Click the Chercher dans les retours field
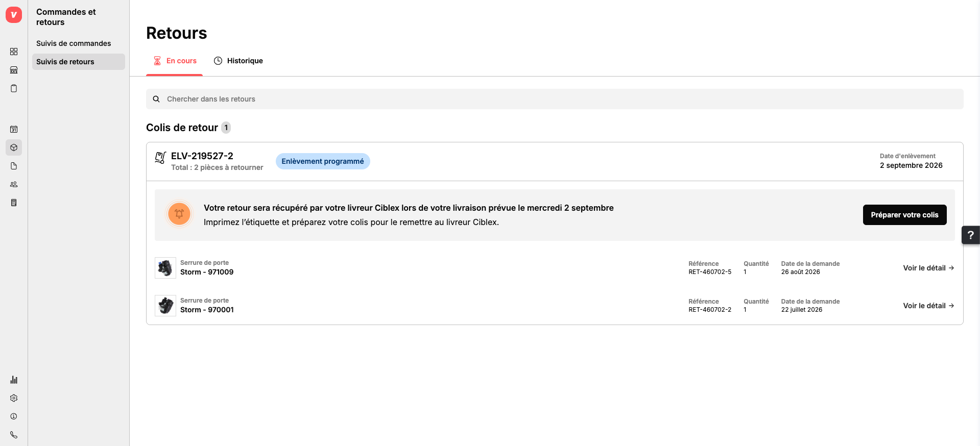This screenshot has height=446, width=980. pos(555,99)
